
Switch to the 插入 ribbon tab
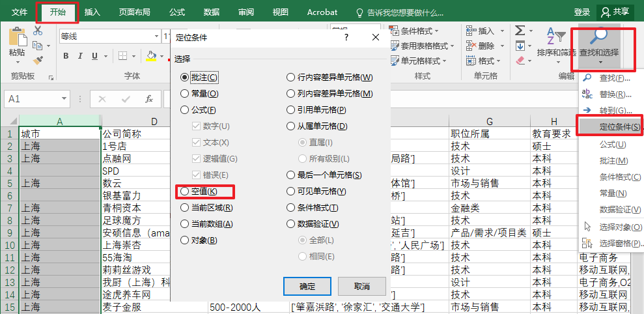click(92, 12)
